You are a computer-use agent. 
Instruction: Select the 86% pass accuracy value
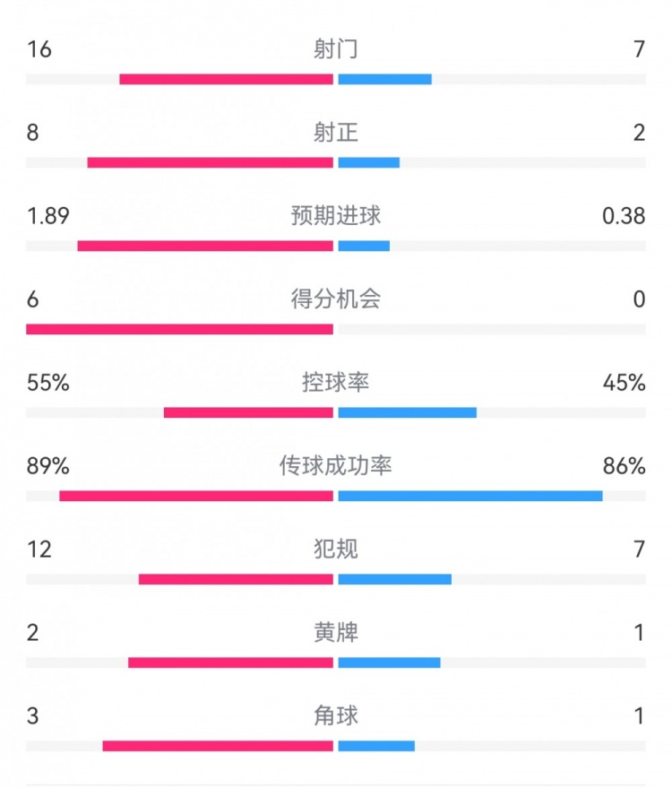pos(625,466)
